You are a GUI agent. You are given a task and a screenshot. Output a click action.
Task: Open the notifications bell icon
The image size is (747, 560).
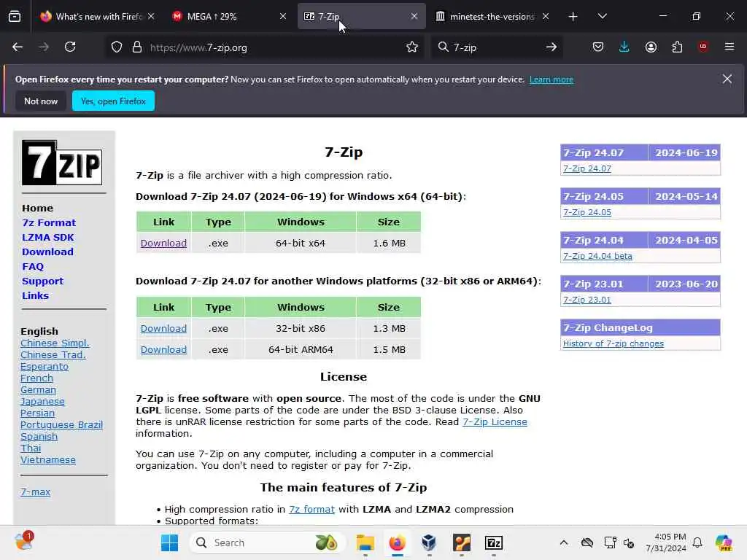point(697,542)
